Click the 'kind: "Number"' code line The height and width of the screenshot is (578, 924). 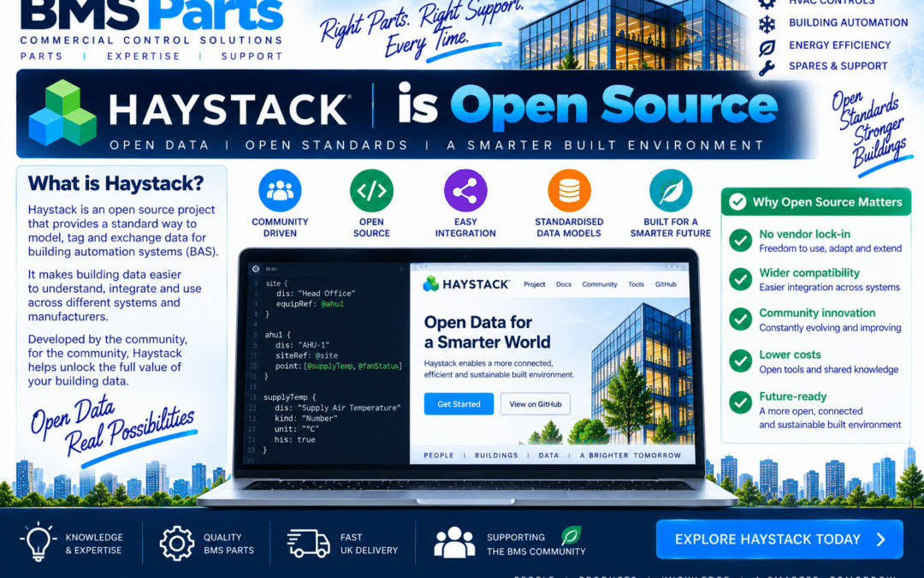click(x=305, y=418)
